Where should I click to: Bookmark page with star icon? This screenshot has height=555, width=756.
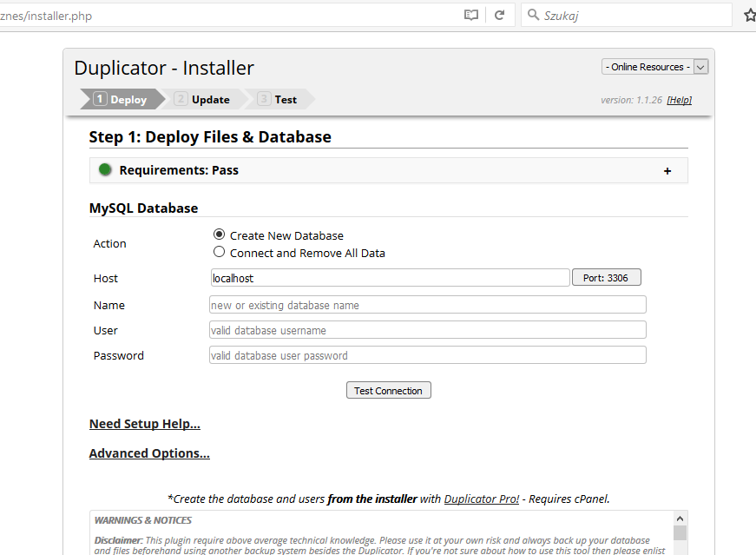pos(750,16)
